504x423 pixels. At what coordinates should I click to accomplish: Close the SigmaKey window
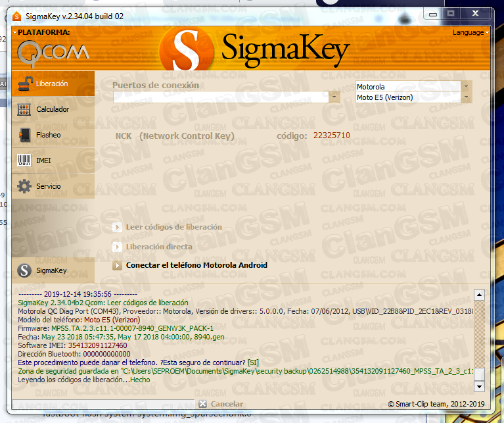[476, 14]
